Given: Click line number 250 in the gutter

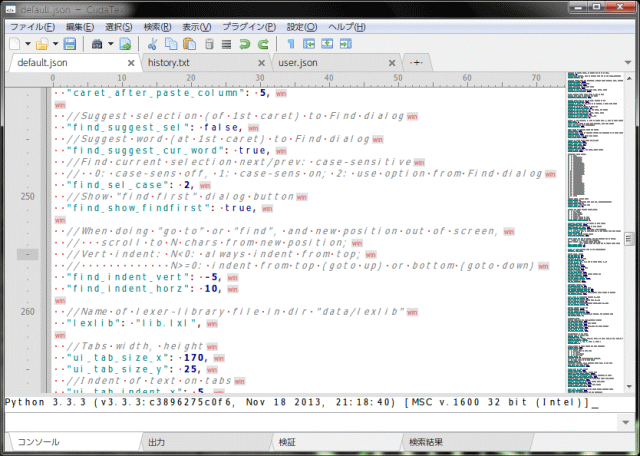Looking at the screenshot, I should (x=28, y=196).
